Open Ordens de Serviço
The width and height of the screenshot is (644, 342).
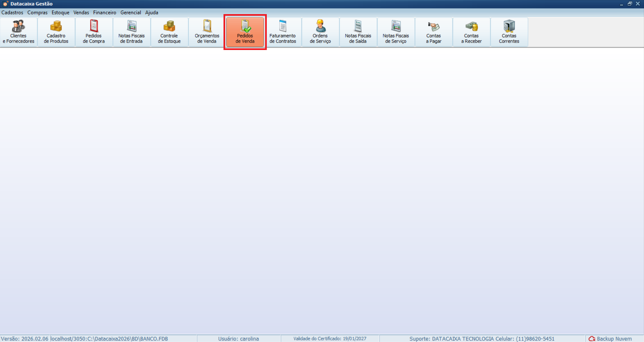(320, 32)
